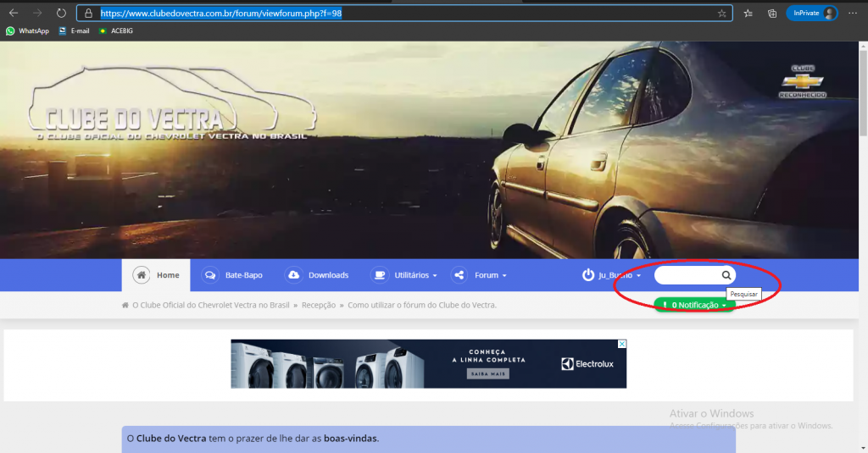Select the address bar URL field
The height and width of the screenshot is (453, 868).
(x=404, y=14)
